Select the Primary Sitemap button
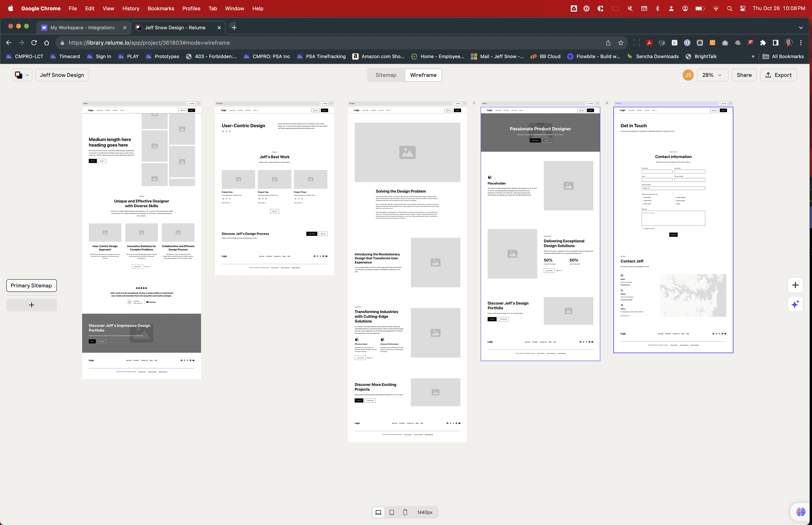812x525 pixels. click(x=31, y=286)
